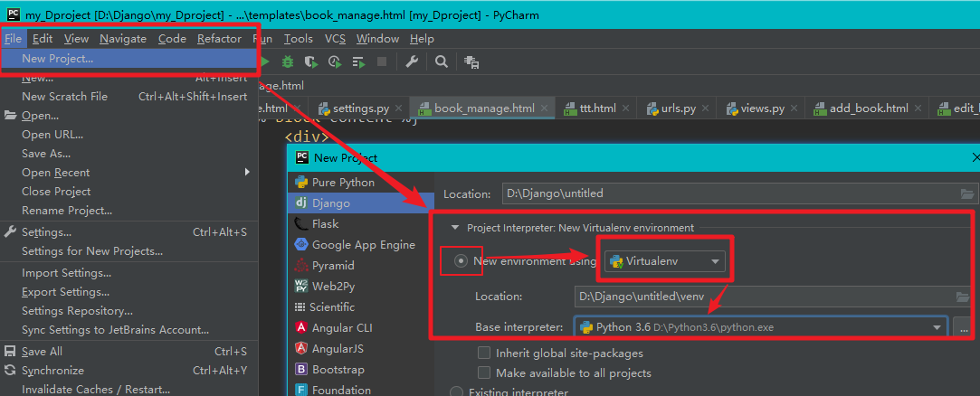Screen dimensions: 980x396
Task: Open the Code menu
Action: tap(172, 39)
